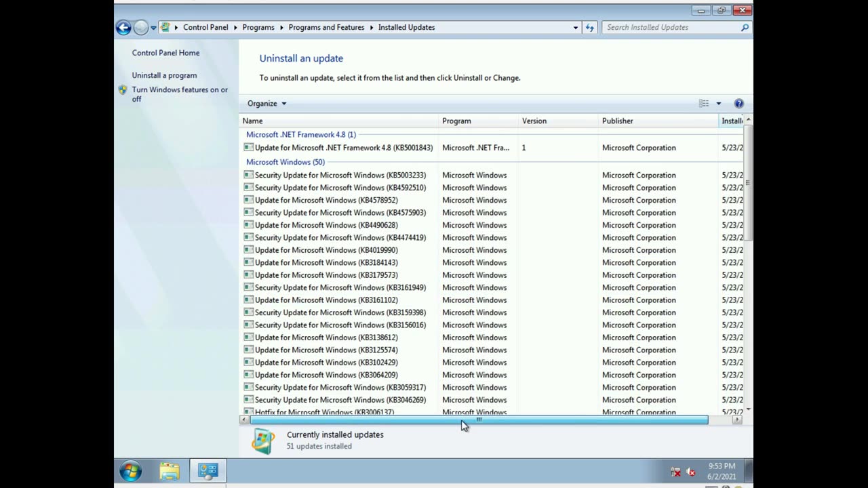Collapse Microsoft Windows (50) group

point(285,162)
